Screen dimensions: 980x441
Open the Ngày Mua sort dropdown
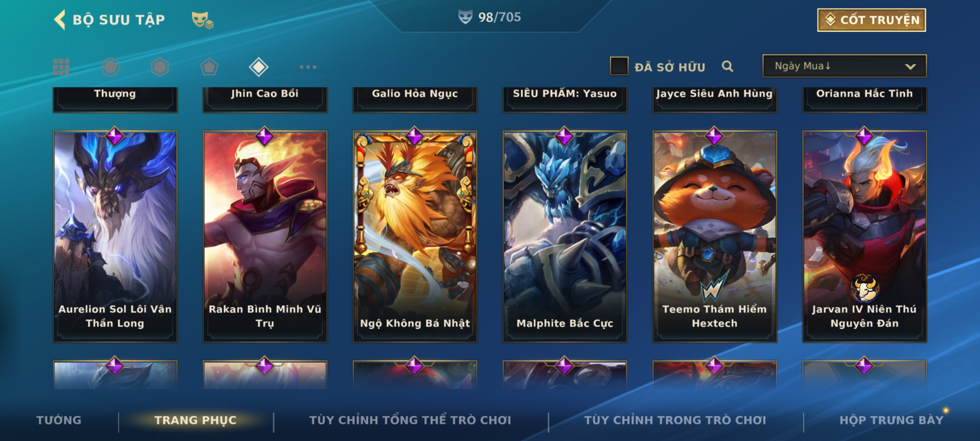coord(844,66)
